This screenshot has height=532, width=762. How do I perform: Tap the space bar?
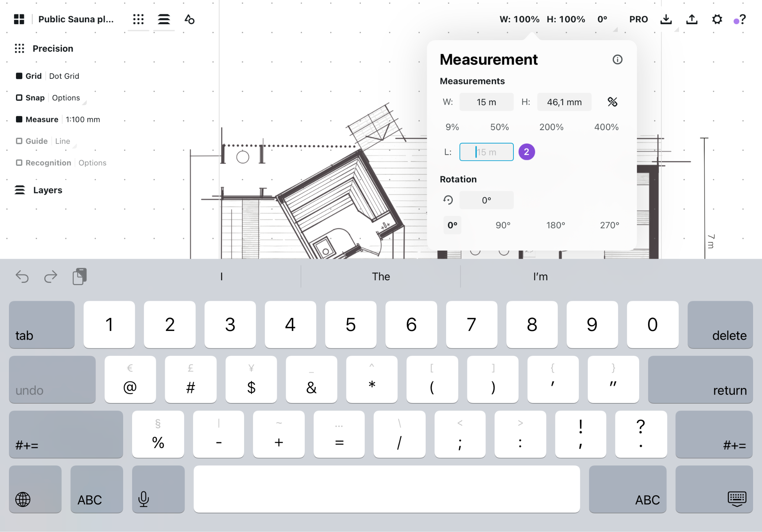point(387,489)
